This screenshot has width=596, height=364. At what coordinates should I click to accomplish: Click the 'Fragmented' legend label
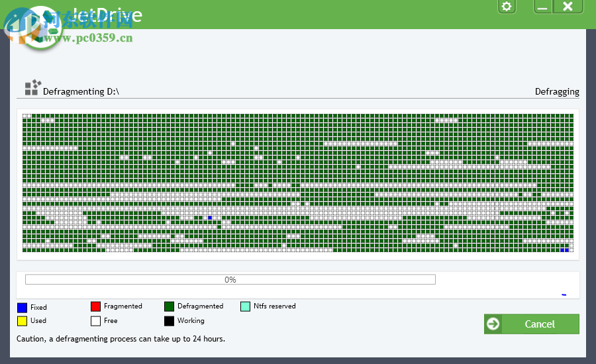(x=123, y=306)
